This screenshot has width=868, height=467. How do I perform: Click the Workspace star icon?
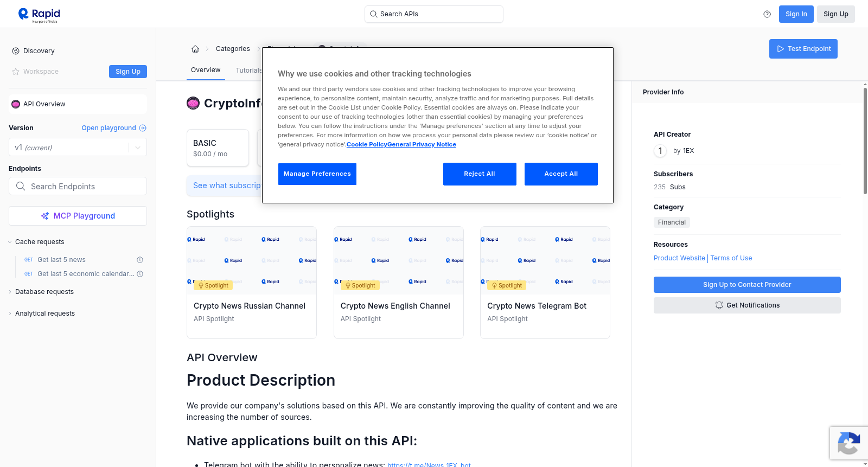[16, 72]
